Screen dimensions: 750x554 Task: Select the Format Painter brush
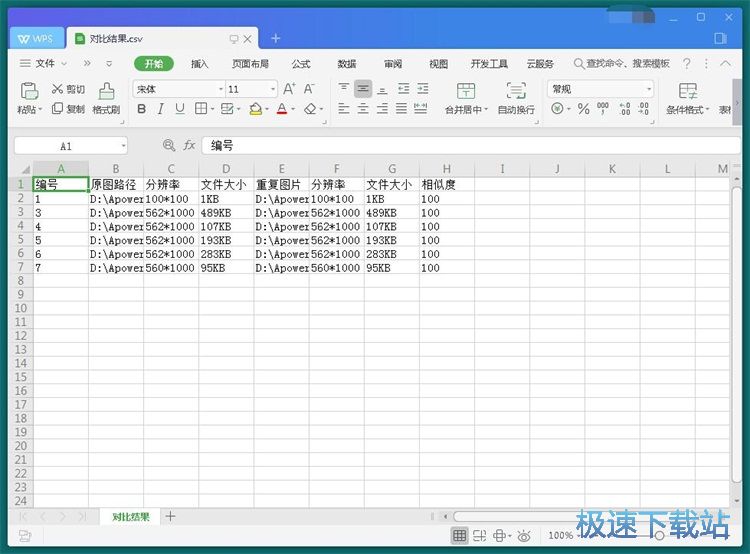106,91
